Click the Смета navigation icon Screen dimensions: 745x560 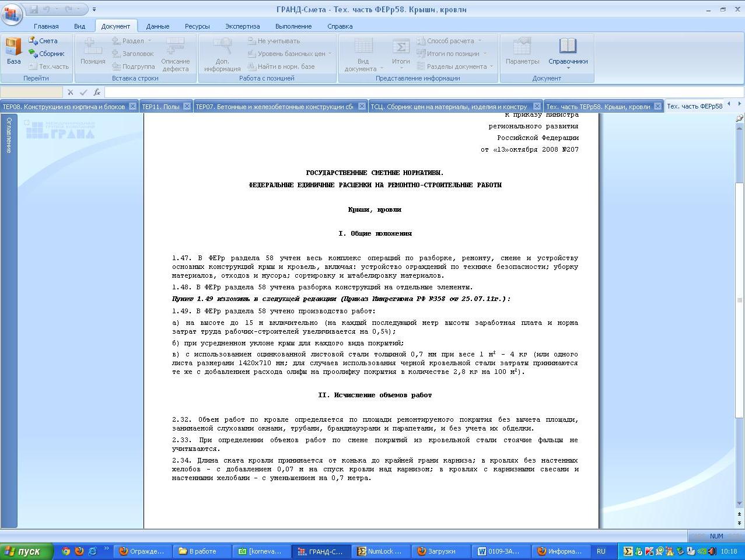pyautogui.click(x=34, y=41)
